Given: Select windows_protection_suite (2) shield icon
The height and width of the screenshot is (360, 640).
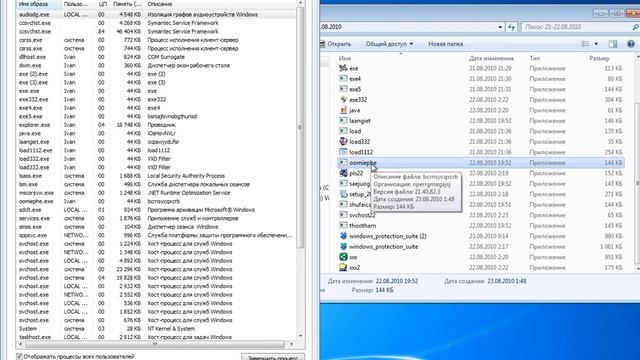Looking at the screenshot, I should coord(343,236).
